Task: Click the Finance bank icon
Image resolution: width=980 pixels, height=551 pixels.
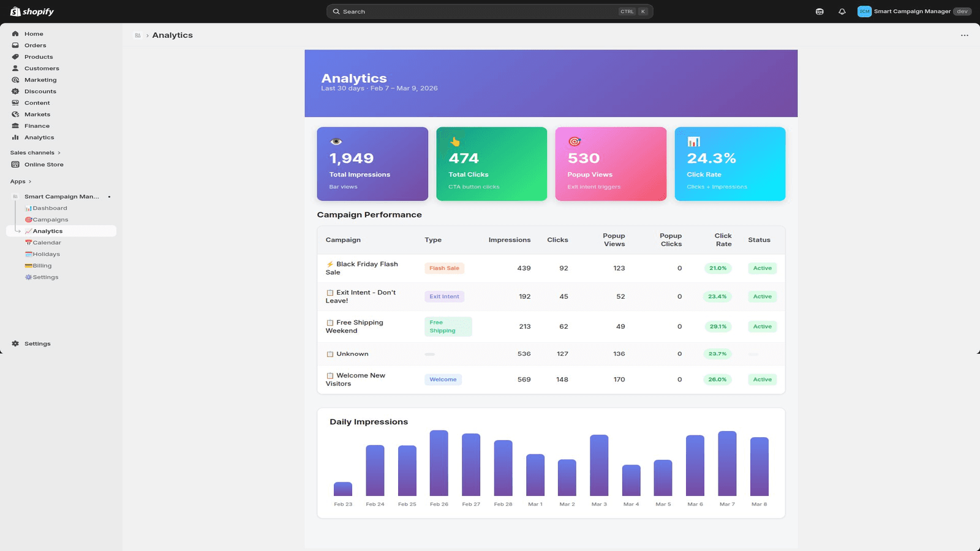Action: [15, 126]
